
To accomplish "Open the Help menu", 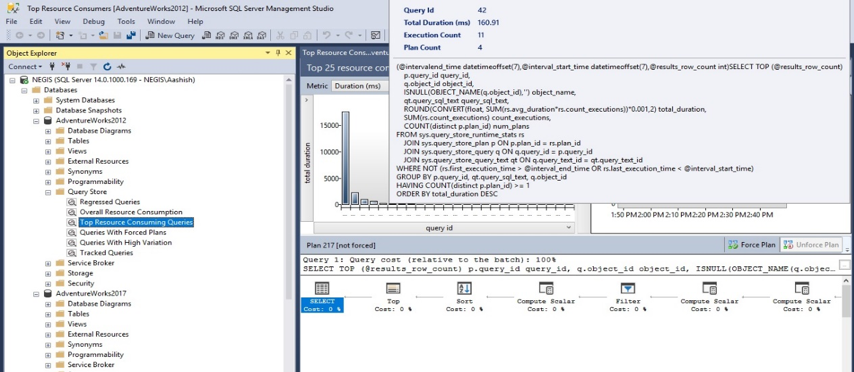I will click(195, 21).
